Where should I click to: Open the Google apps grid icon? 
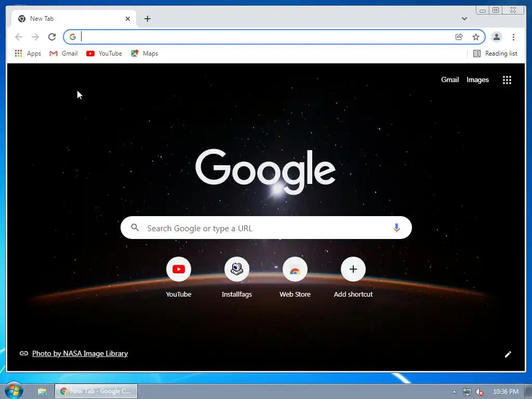click(x=507, y=79)
